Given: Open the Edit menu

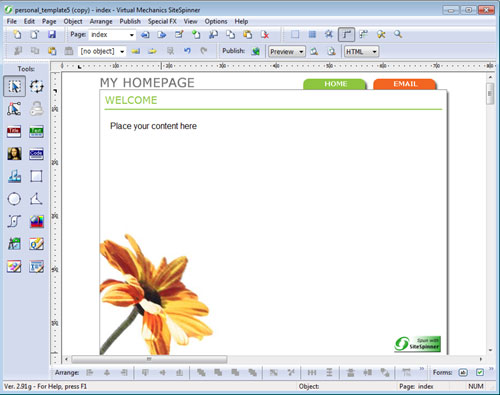Looking at the screenshot, I should (29, 21).
